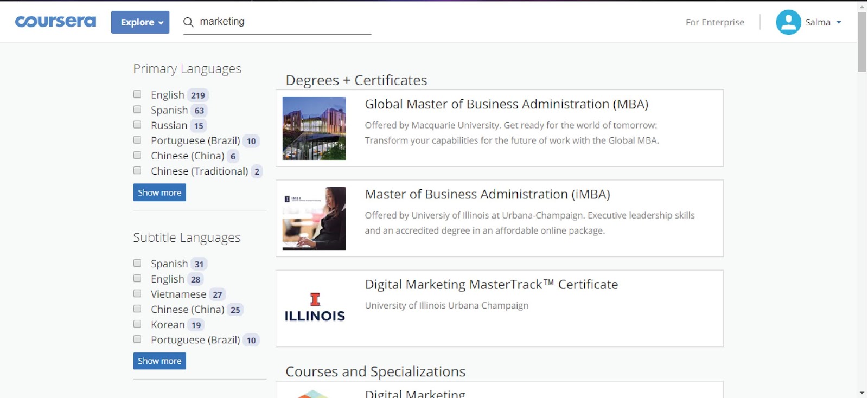Click the University of Illinois Urbana Champaign subtitle
The width and height of the screenshot is (868, 398).
(x=446, y=305)
